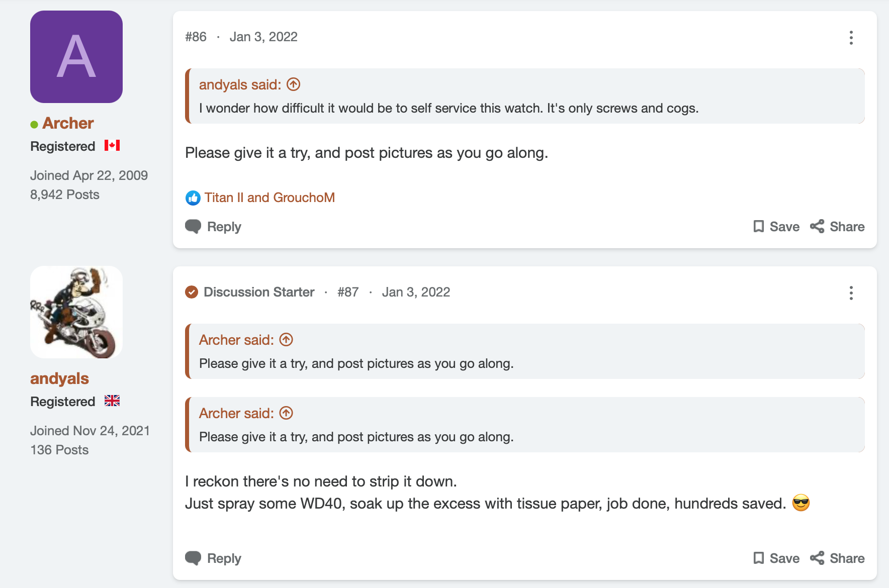Reply to andyals' post #87

click(214, 558)
